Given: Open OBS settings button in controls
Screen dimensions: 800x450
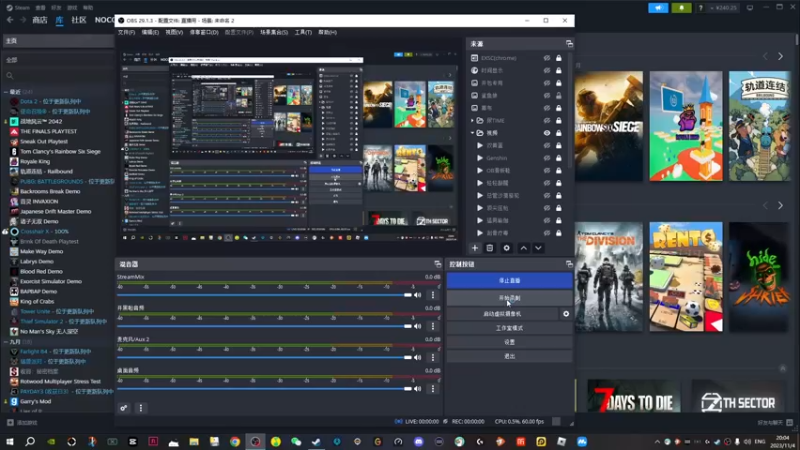Looking at the screenshot, I should point(509,342).
